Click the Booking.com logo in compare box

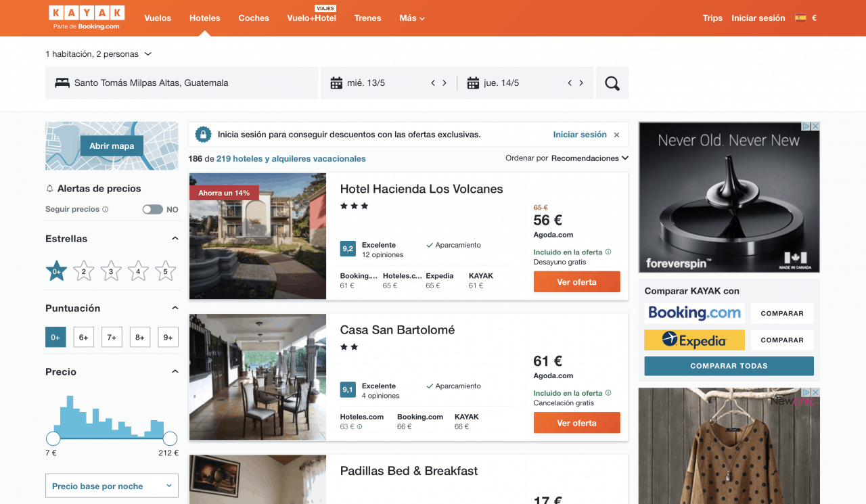pyautogui.click(x=694, y=313)
